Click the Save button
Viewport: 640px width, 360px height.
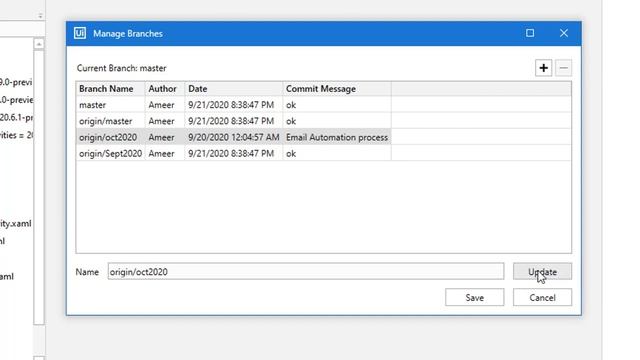pyautogui.click(x=475, y=298)
